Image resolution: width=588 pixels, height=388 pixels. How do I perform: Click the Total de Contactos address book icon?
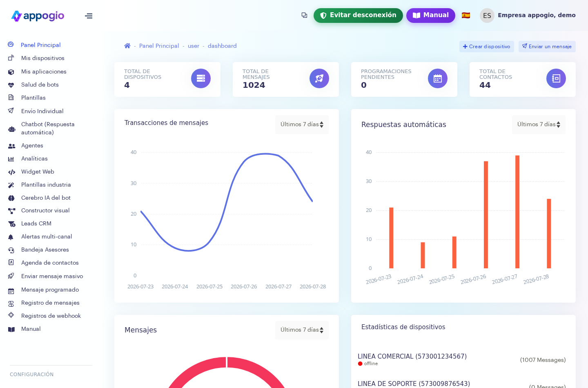[x=556, y=78]
